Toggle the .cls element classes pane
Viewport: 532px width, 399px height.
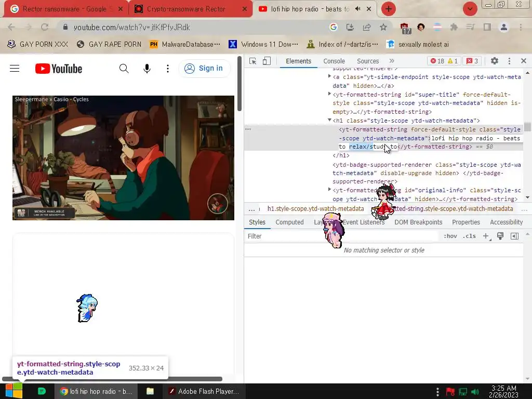469,236
